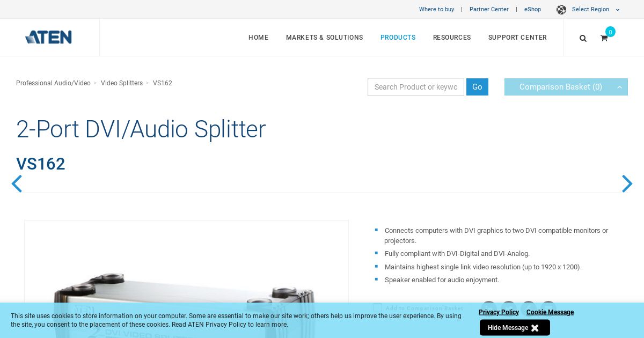Click Professional Audio/Video breadcrumb
This screenshot has width=644, height=338.
[53, 83]
